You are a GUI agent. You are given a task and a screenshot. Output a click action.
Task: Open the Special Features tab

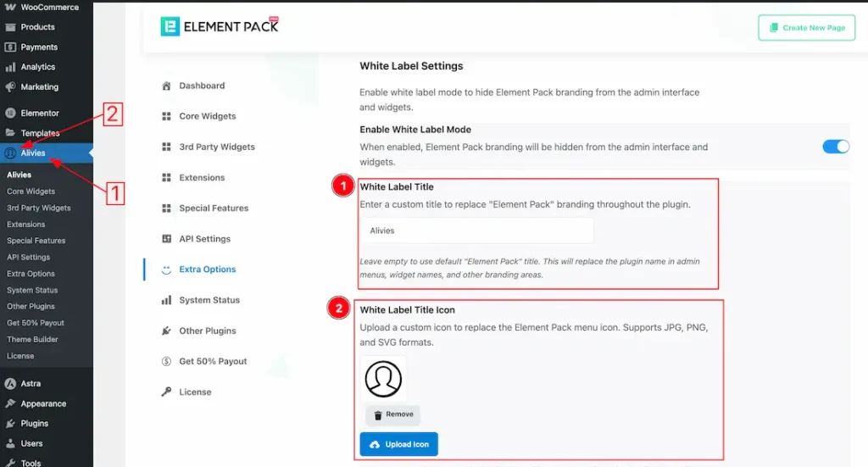click(214, 208)
